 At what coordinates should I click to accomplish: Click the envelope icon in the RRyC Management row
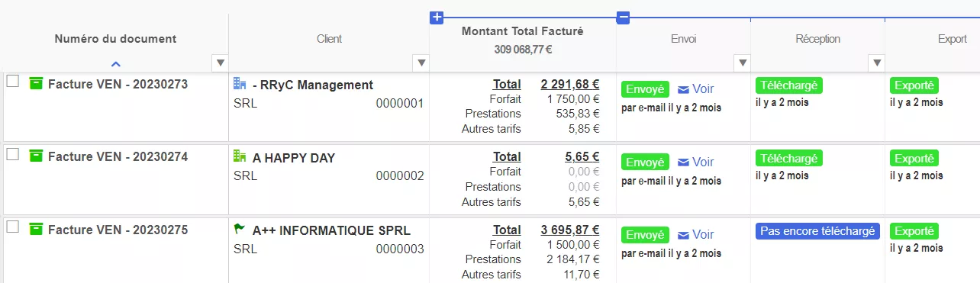pyautogui.click(x=683, y=89)
